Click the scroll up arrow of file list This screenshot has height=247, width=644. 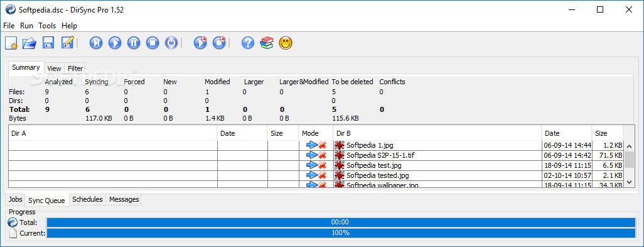pos(629,146)
